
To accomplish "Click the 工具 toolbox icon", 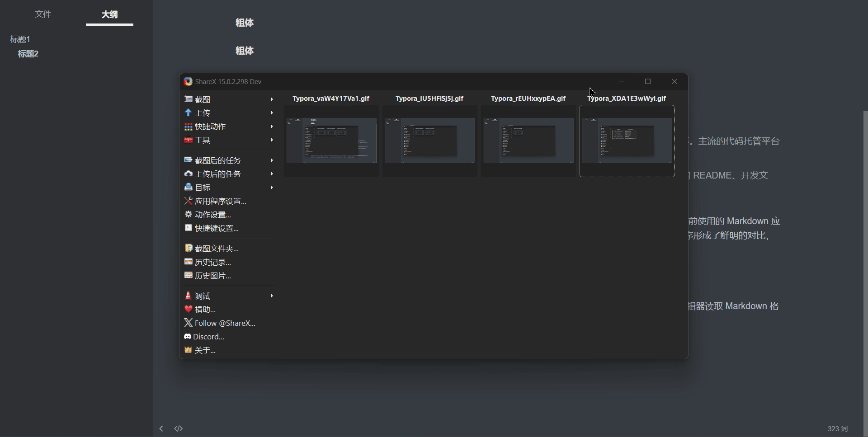I will pos(189,140).
